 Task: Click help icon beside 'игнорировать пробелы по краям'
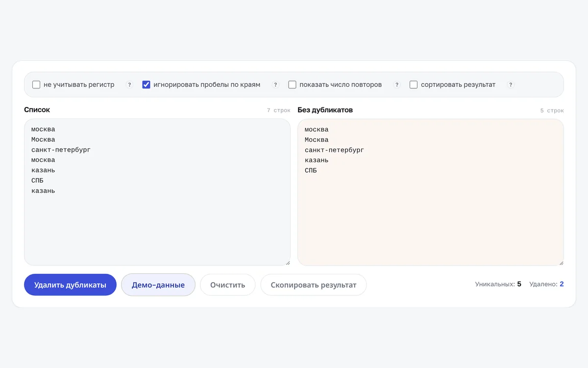(x=275, y=85)
